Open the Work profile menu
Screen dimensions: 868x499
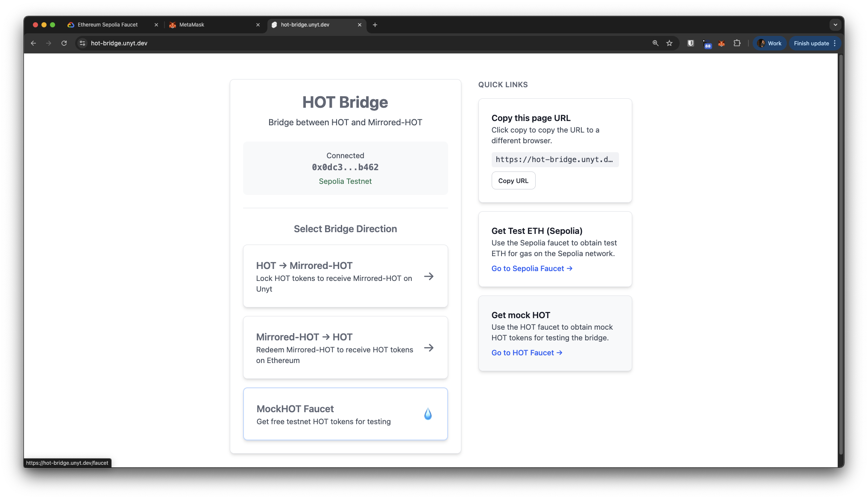pyautogui.click(x=769, y=43)
